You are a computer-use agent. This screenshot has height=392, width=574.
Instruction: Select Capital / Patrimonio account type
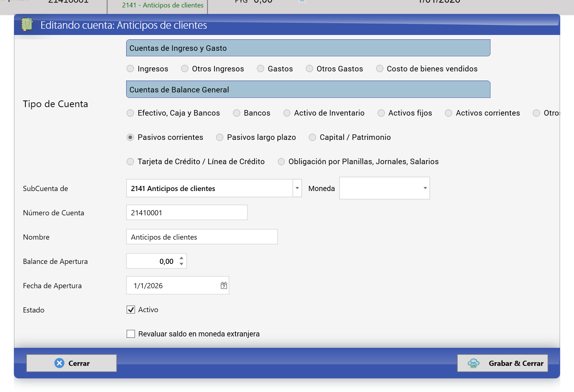click(x=312, y=137)
